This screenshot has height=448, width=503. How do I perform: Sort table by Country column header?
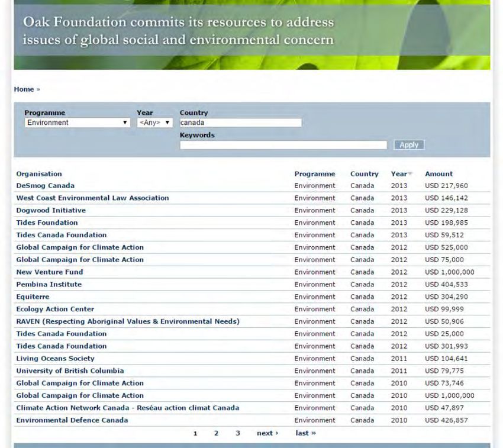365,174
